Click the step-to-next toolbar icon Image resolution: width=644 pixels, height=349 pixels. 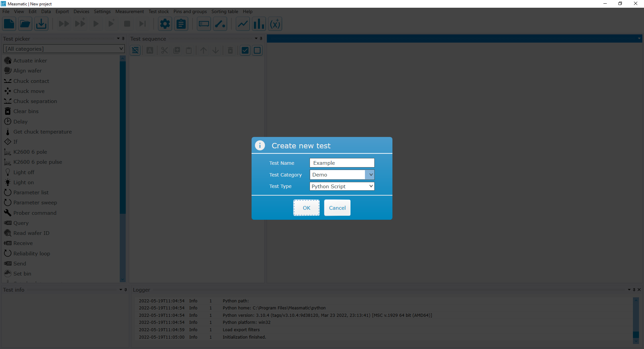click(x=143, y=24)
